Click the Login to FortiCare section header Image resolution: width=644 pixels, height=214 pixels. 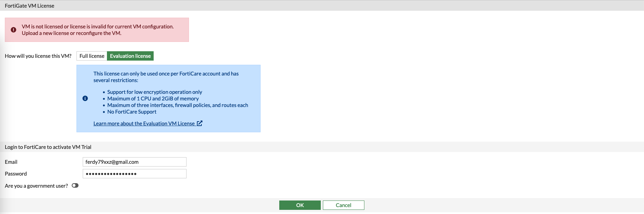(x=48, y=147)
